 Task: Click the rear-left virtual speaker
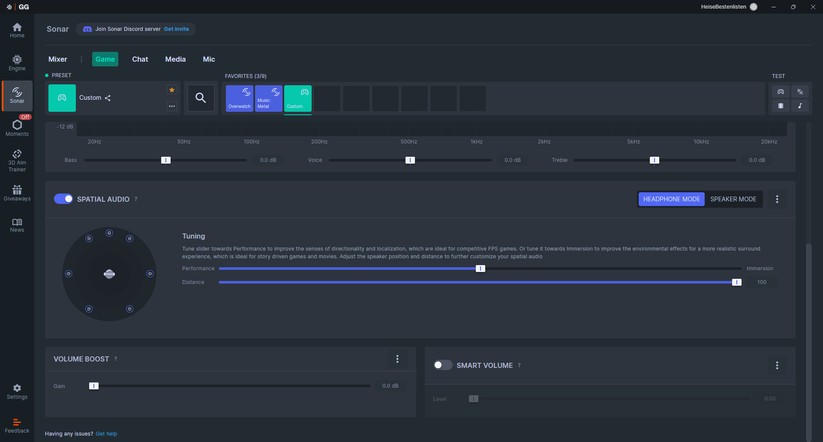(89, 309)
